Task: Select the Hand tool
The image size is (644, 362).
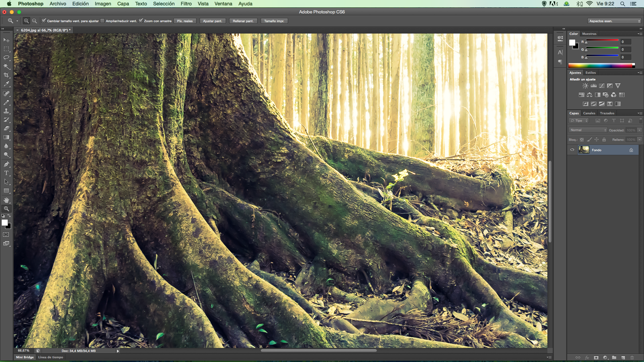Action: point(6,200)
